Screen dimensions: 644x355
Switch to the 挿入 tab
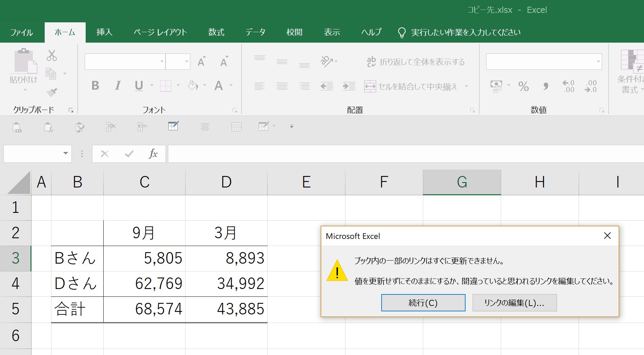click(x=104, y=32)
